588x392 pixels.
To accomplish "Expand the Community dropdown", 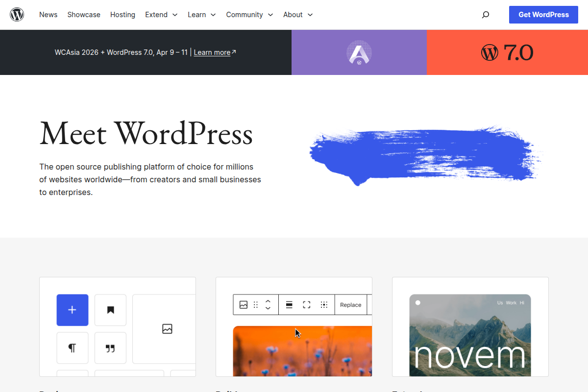I will [245, 15].
